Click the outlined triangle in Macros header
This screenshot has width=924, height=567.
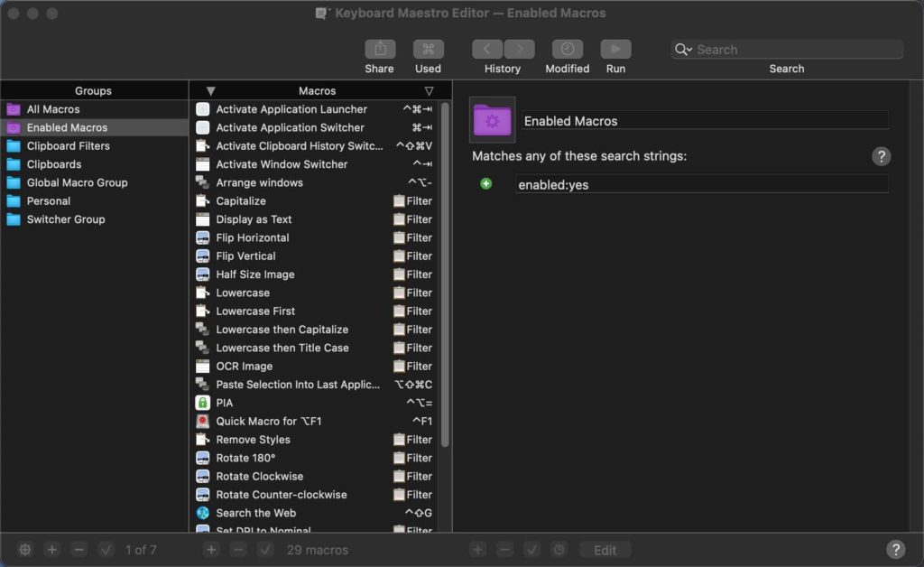click(x=429, y=91)
